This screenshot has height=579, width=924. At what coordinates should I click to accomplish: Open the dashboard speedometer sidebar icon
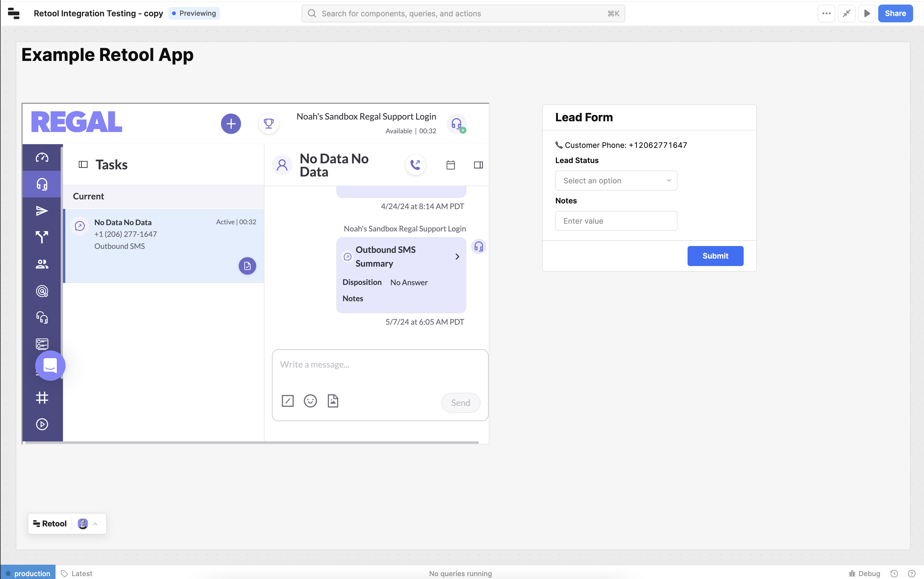coord(42,157)
